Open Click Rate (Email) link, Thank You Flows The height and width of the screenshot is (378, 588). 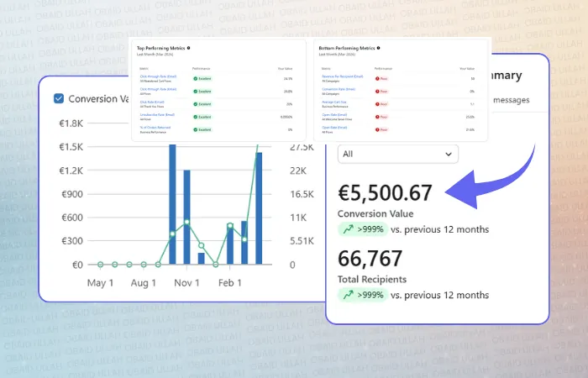[x=152, y=102]
